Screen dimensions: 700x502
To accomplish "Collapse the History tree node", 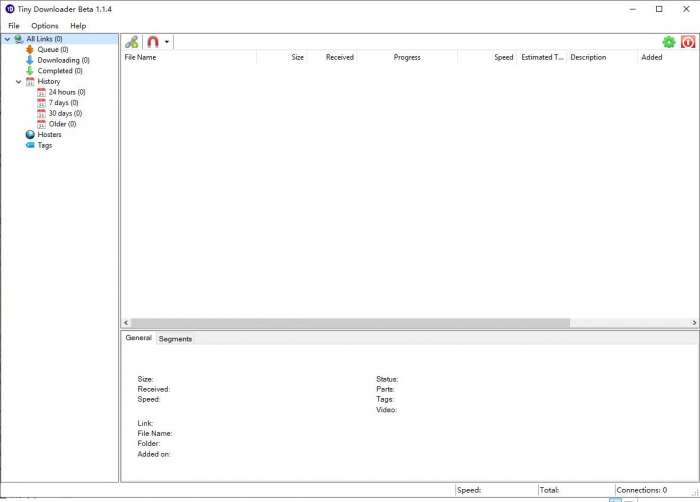I will pos(18,82).
